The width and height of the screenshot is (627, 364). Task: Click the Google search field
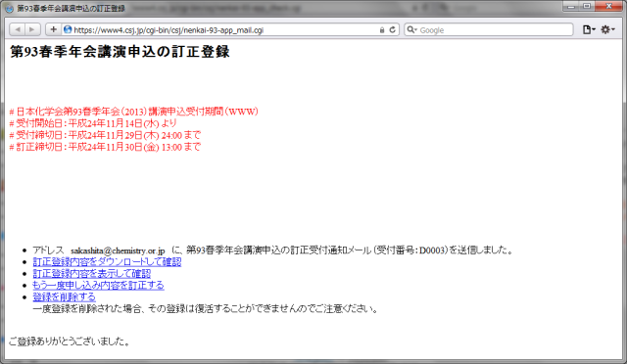coord(489,30)
